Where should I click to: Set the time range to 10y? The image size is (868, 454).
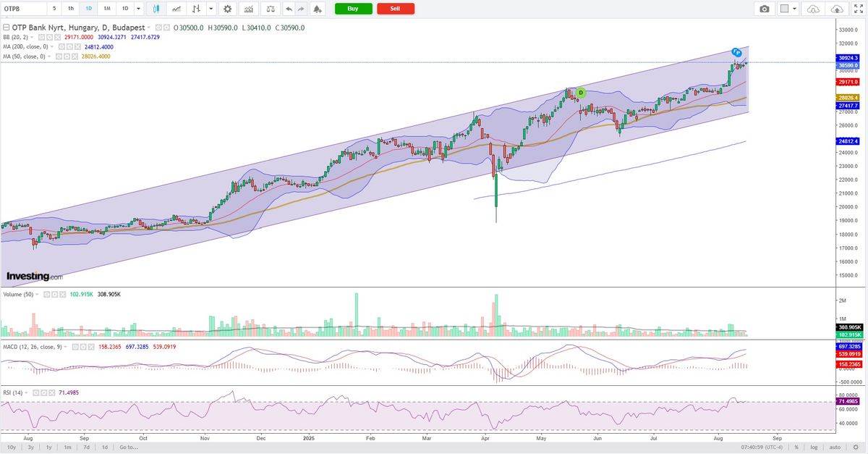click(x=10, y=447)
